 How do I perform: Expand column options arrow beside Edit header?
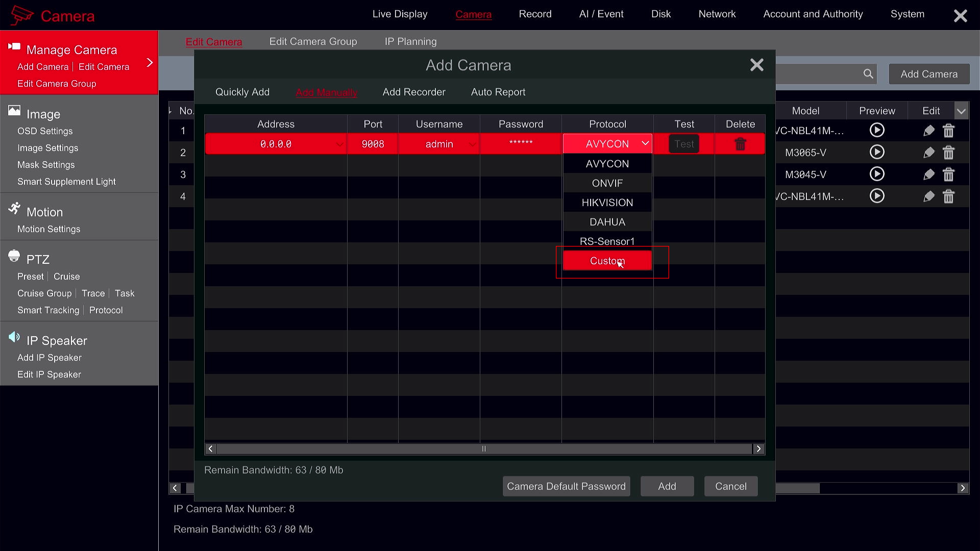click(961, 111)
